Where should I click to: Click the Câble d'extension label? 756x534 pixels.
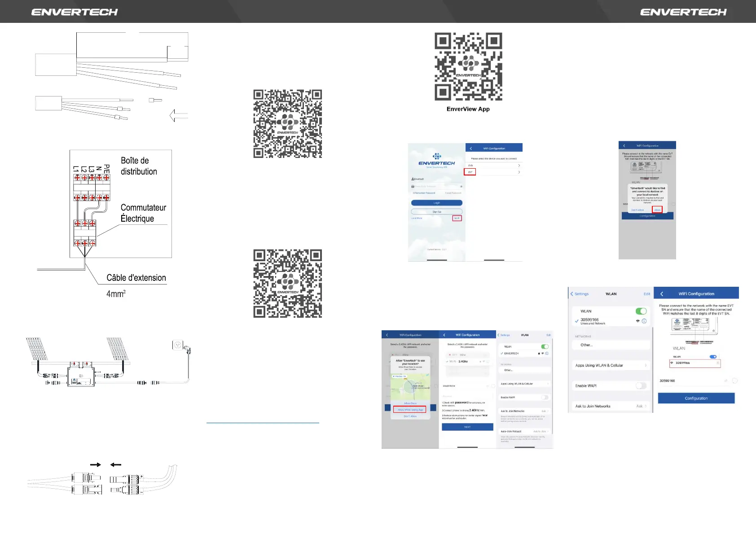(136, 278)
